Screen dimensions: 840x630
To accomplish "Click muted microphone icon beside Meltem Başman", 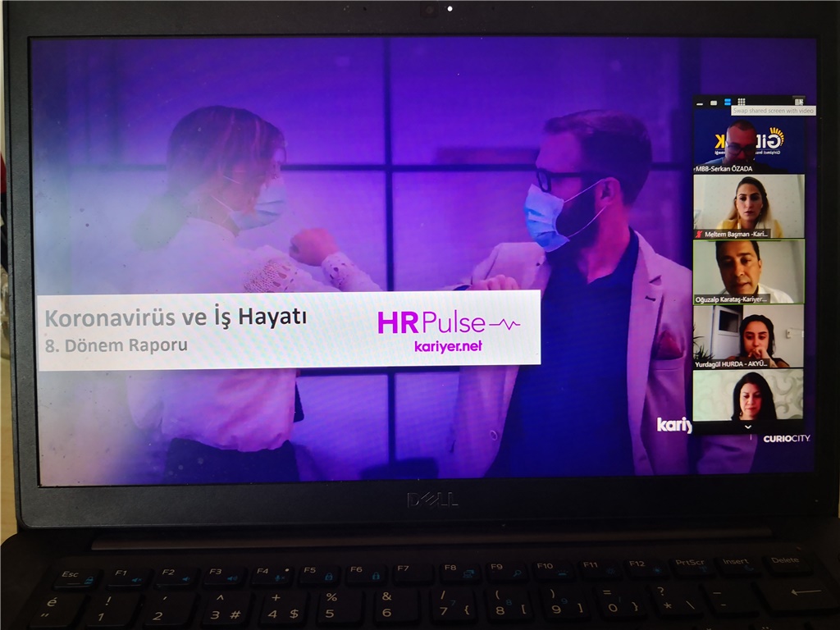I will [x=699, y=234].
